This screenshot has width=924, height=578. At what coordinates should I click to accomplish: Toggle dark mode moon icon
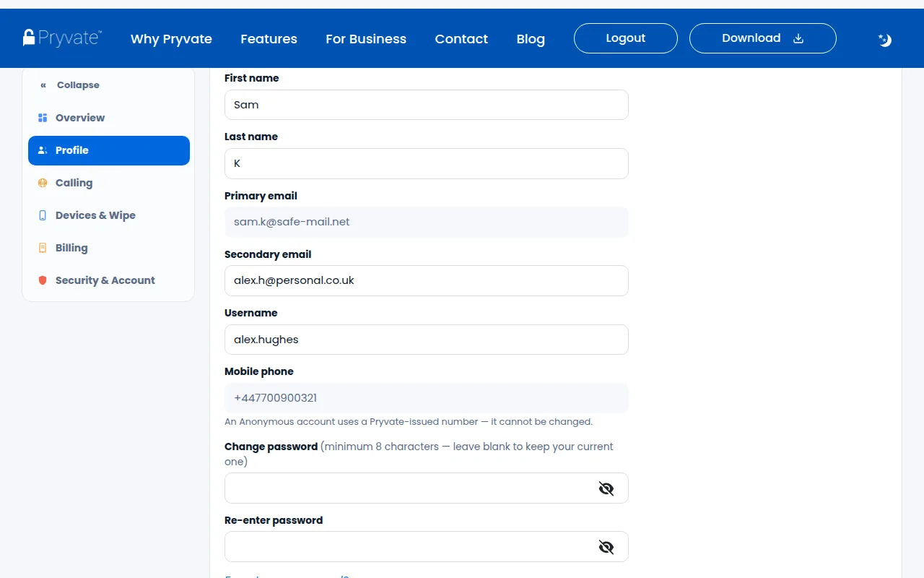[x=885, y=40]
